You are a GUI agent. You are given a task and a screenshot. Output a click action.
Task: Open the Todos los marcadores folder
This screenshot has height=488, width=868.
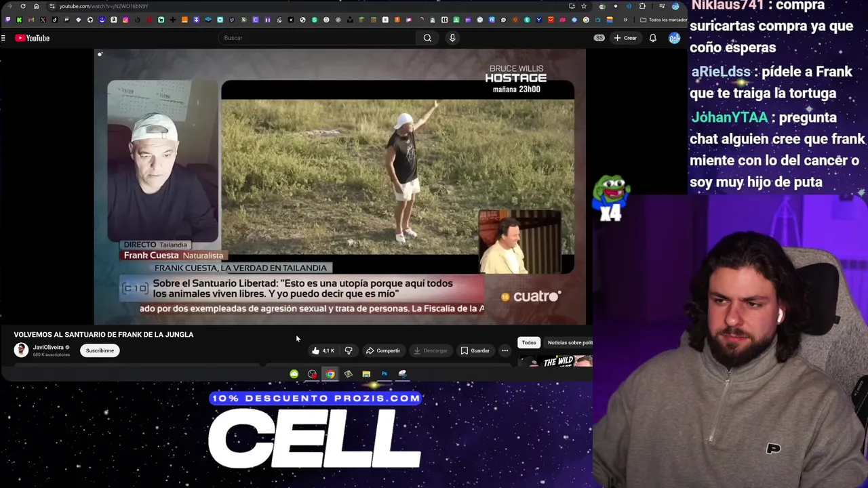click(x=663, y=20)
